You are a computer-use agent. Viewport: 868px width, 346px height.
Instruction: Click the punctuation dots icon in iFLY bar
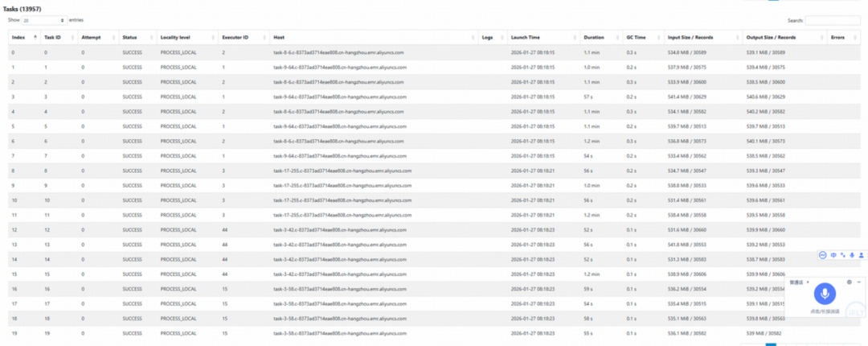coord(843,255)
